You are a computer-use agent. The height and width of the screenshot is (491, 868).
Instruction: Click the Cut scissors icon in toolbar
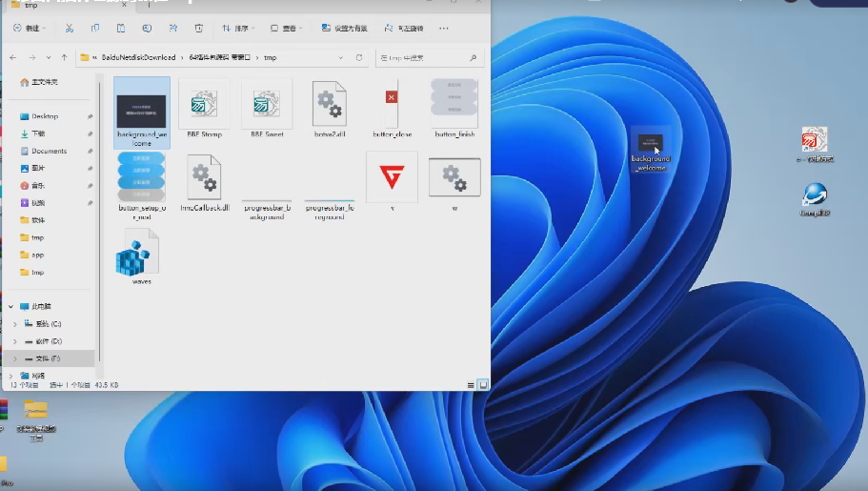coord(70,29)
